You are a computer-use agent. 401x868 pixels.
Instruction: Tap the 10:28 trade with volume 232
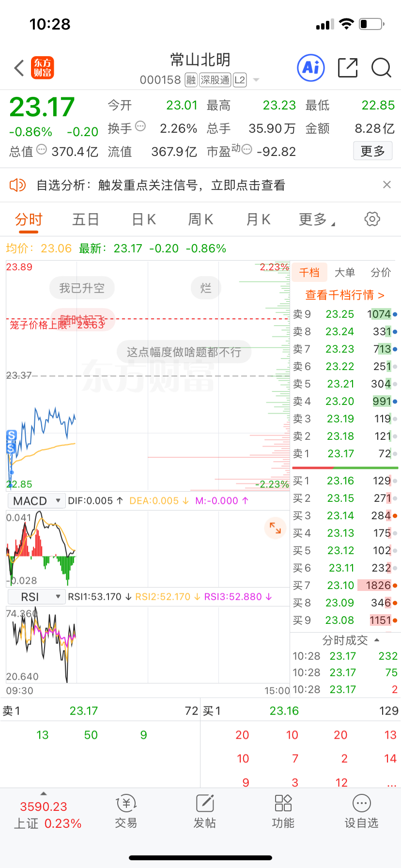pyautogui.click(x=345, y=656)
